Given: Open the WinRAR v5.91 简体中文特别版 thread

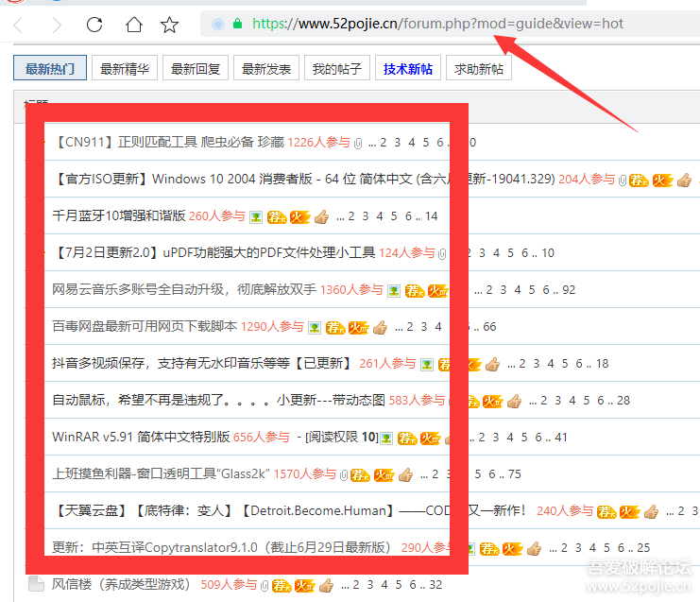Looking at the screenshot, I should [x=141, y=437].
